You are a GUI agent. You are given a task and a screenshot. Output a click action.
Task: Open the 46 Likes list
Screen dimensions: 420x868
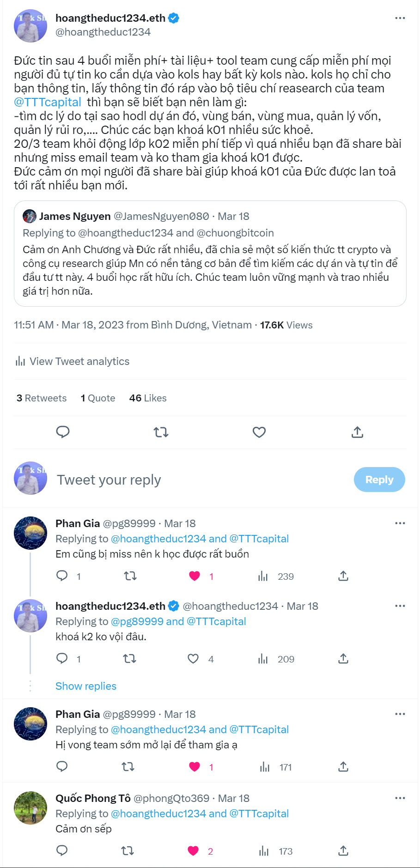pyautogui.click(x=148, y=398)
